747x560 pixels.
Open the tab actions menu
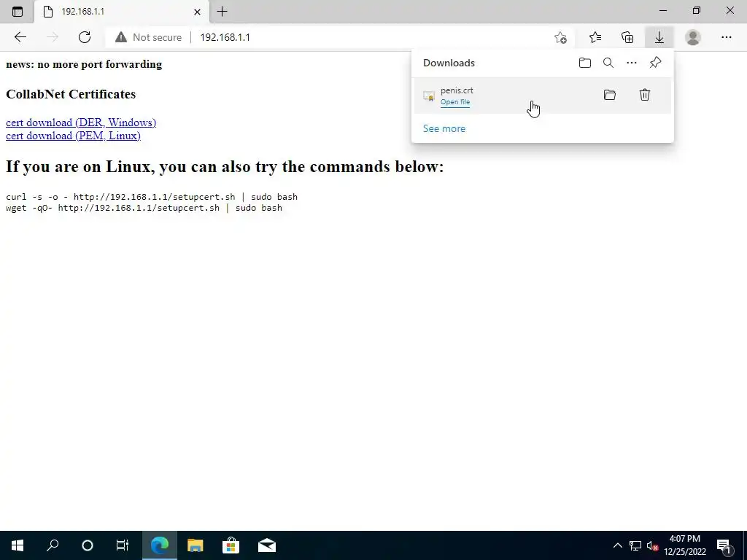(x=18, y=12)
